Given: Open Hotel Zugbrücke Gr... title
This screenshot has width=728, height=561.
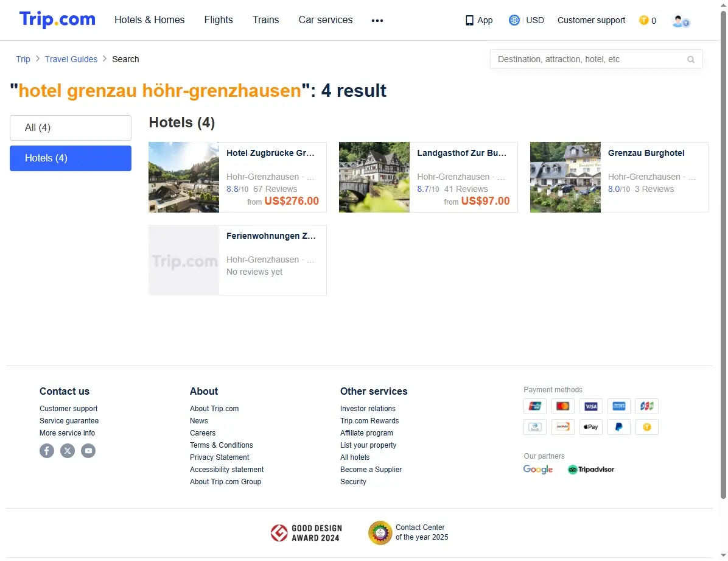Looking at the screenshot, I should (x=271, y=153).
